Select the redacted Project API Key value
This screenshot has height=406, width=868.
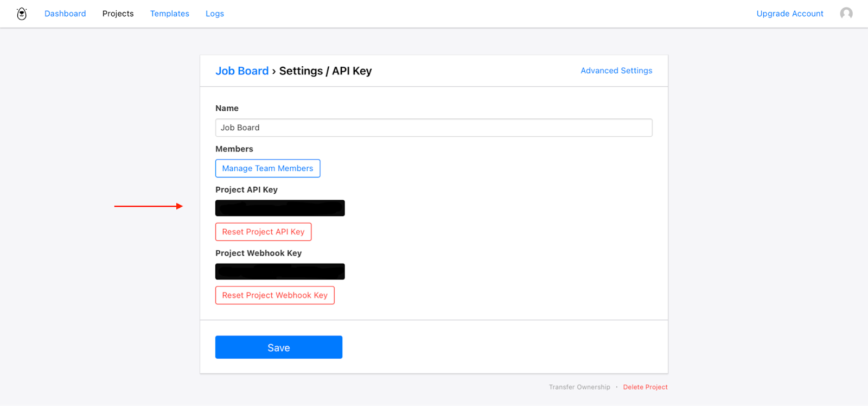(280, 208)
